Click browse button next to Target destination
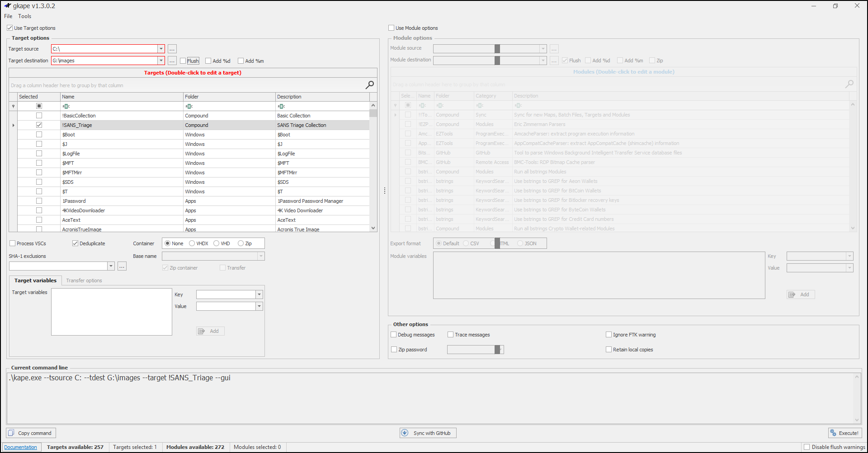Image resolution: width=868 pixels, height=453 pixels. point(172,61)
